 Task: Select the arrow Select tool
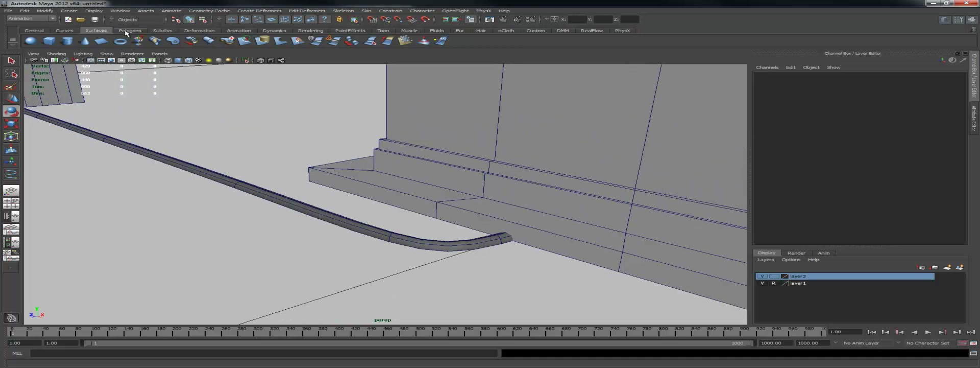pyautogui.click(x=11, y=60)
